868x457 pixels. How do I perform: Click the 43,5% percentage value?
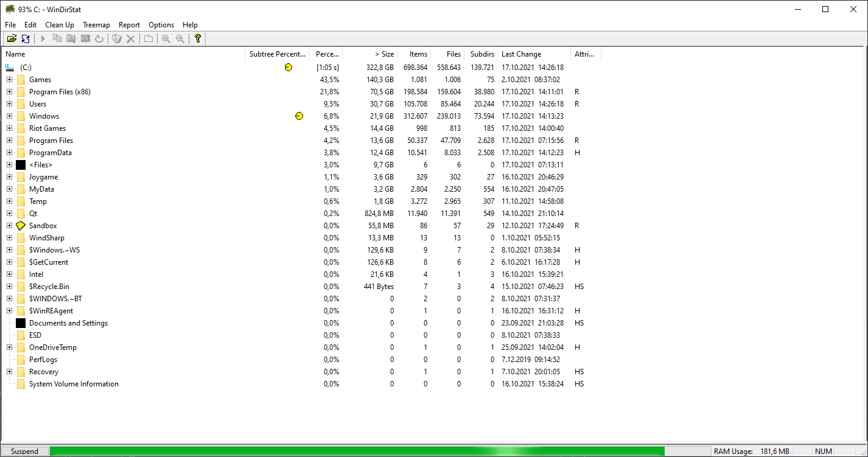point(329,80)
